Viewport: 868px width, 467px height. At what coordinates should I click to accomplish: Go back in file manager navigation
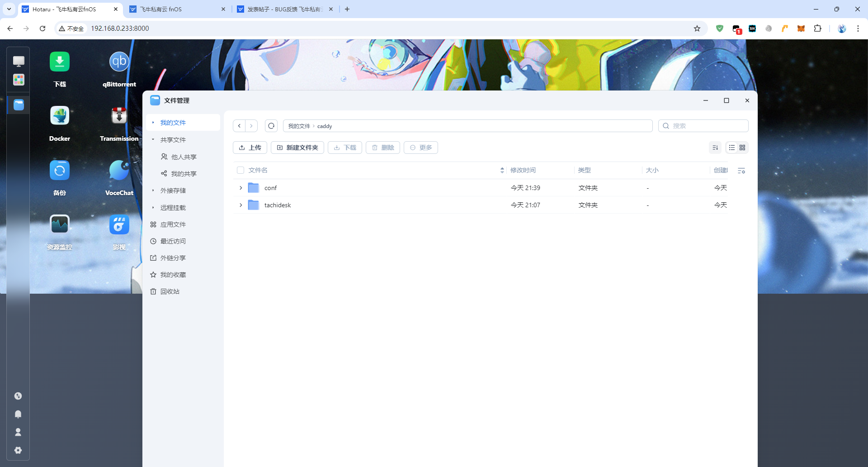click(239, 126)
